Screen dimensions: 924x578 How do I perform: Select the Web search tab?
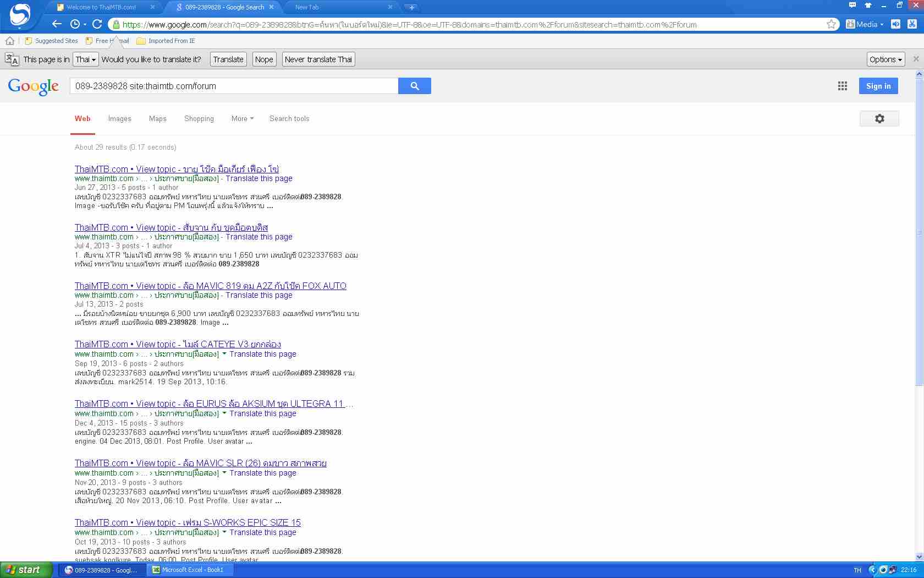(82, 118)
